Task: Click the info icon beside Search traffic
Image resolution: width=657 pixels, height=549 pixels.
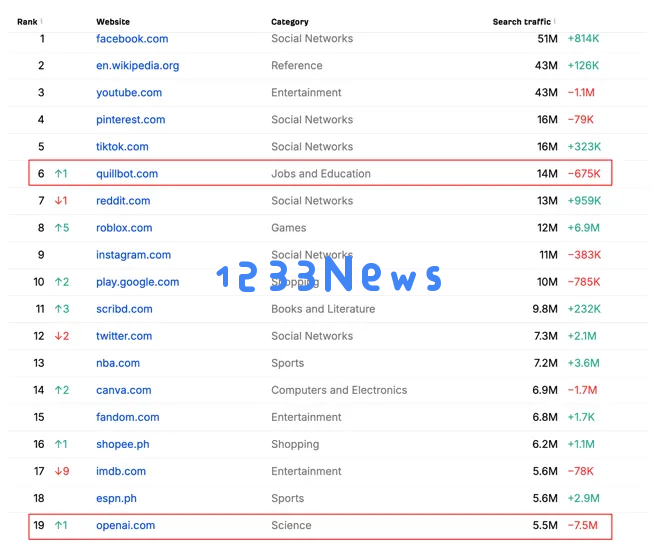Action: [x=554, y=21]
